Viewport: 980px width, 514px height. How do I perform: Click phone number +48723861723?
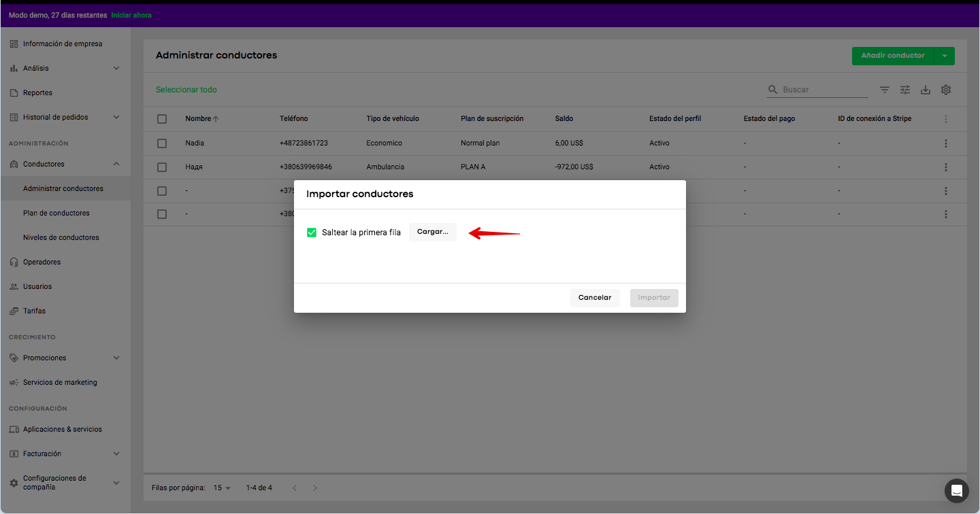point(304,143)
